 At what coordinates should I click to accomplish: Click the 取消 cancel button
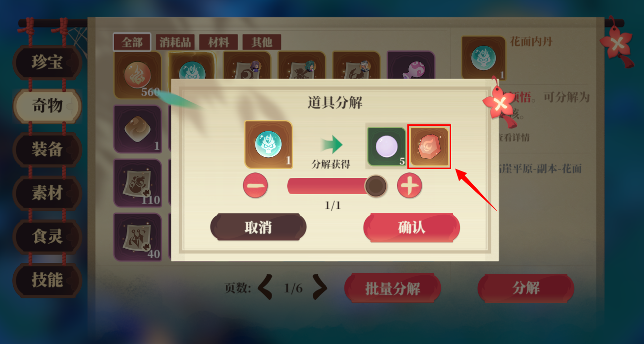tap(258, 228)
